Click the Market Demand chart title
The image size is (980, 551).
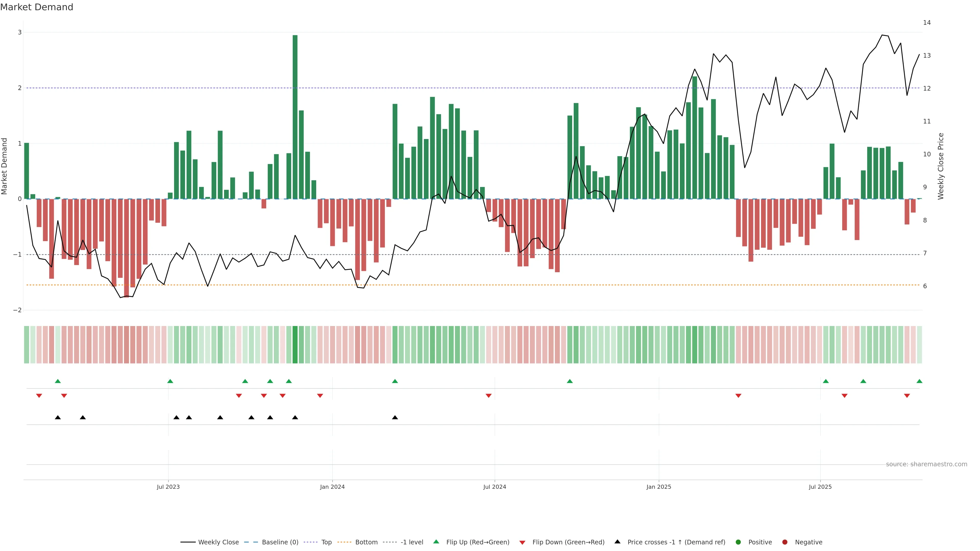pyautogui.click(x=36, y=7)
